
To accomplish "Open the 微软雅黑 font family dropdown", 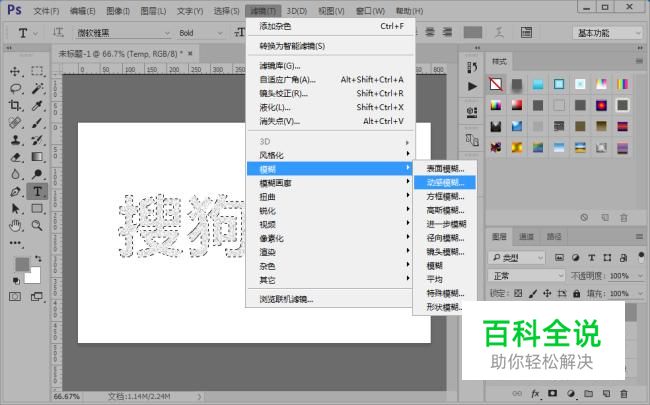I will 123,33.
